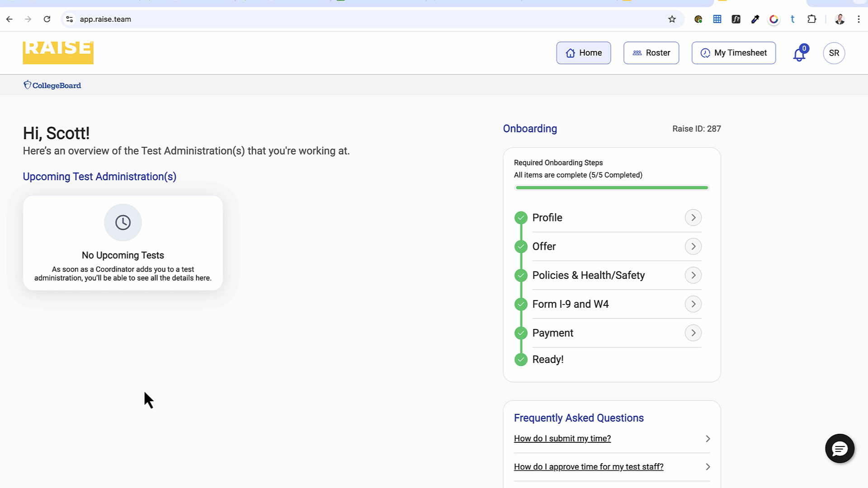The image size is (868, 488).
Task: Open the SR user avatar menu
Action: pos(834,53)
